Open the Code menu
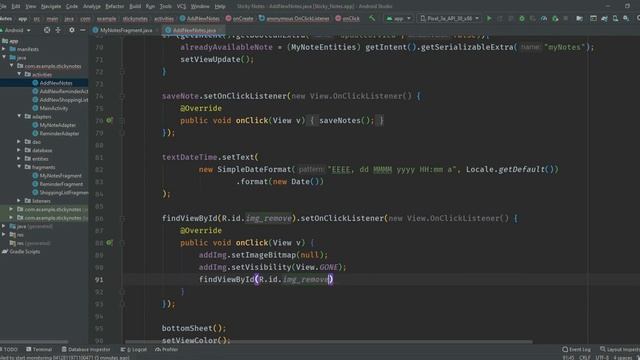The height and width of the screenshot is (360, 640). click(72, 6)
